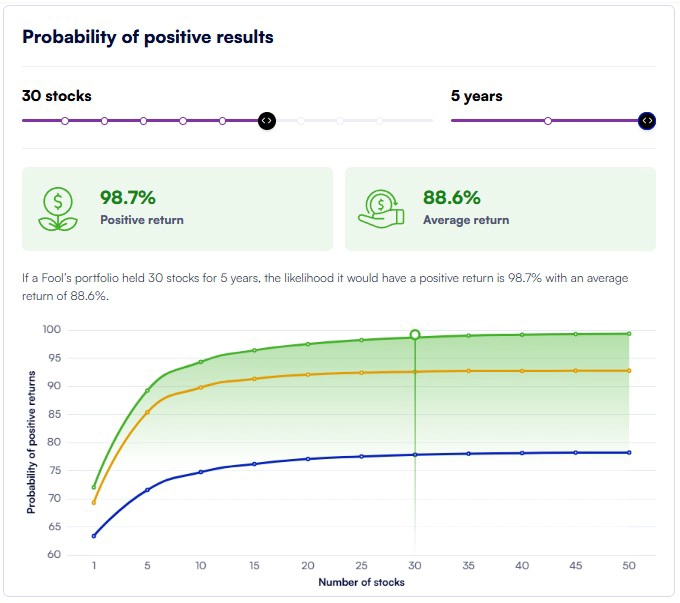Pick the faded stop just right of the stocks handle
The width and height of the screenshot is (680, 603).
pyautogui.click(x=301, y=121)
